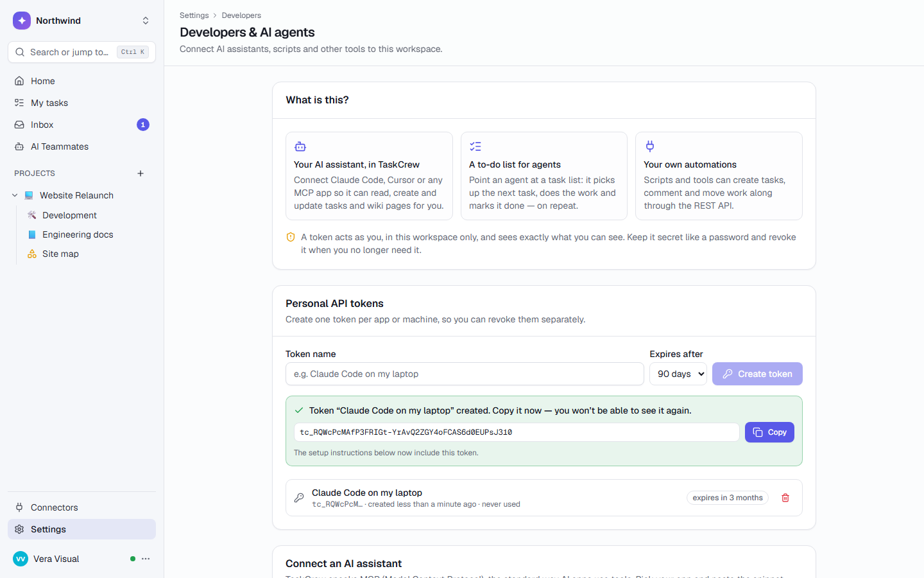Click the Inbox unread badge showing 1
The image size is (924, 578).
click(143, 125)
